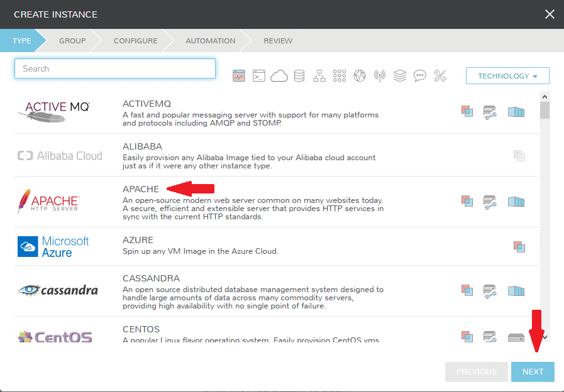Viewport: 564px width, 392px height.
Task: Select the wrench tools filter icon
Action: tap(440, 76)
